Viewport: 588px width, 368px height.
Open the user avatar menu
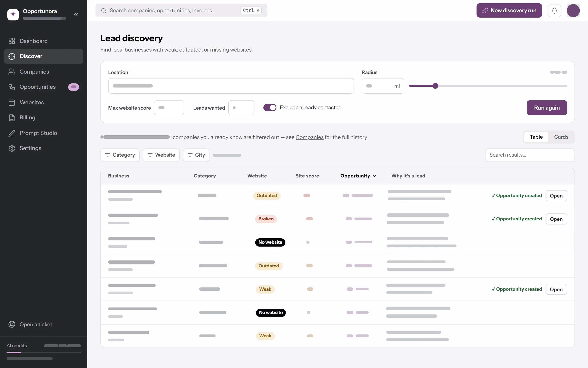coord(573,10)
